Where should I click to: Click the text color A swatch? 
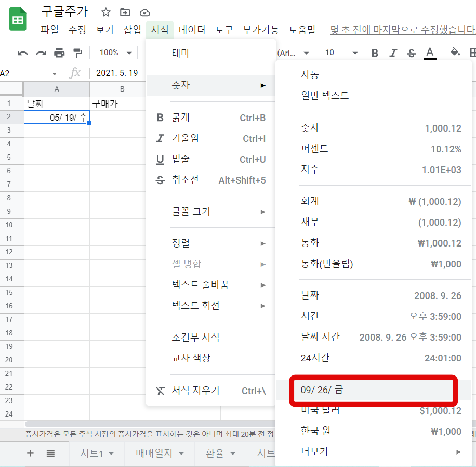pos(430,53)
